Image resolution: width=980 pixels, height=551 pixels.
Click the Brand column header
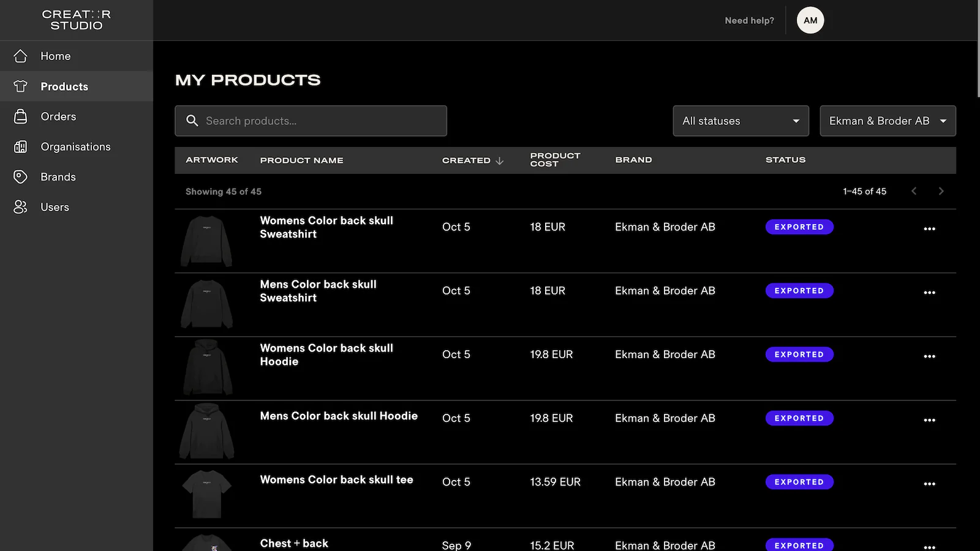click(x=633, y=160)
